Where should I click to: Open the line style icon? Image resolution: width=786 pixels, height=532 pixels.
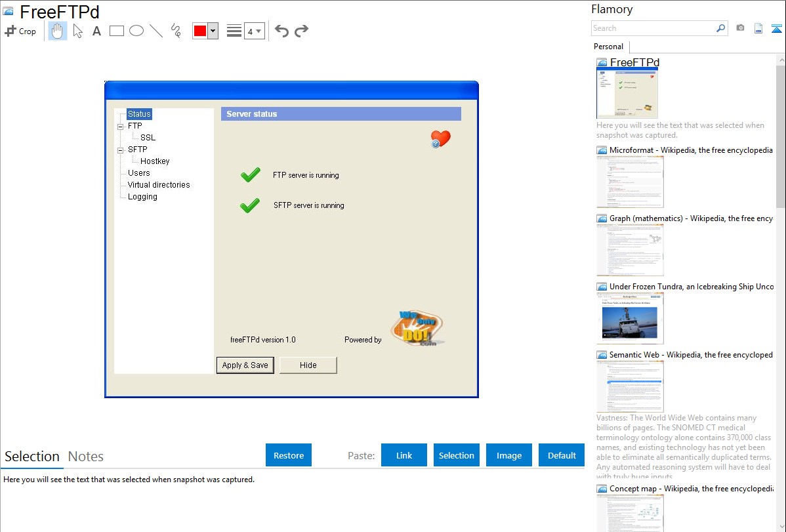(234, 31)
